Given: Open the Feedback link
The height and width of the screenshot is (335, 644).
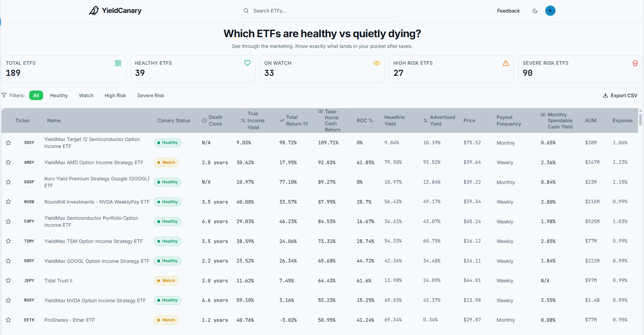Looking at the screenshot, I should pyautogui.click(x=508, y=11).
